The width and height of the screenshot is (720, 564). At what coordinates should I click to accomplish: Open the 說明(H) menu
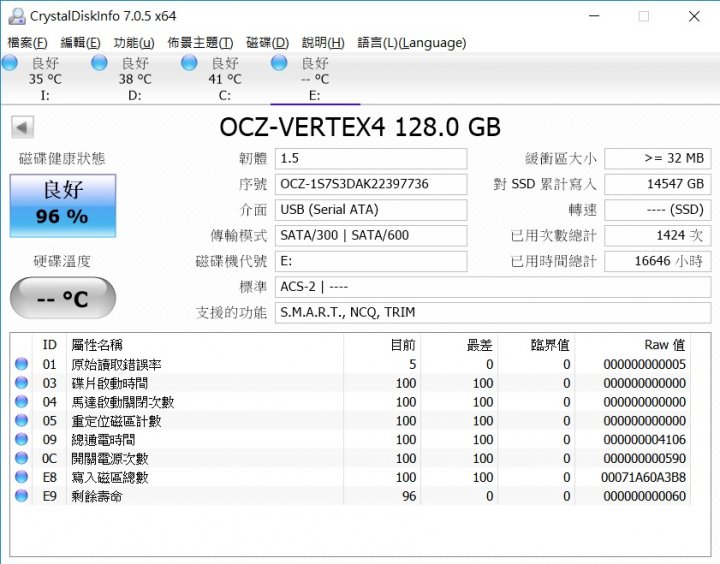[x=323, y=43]
